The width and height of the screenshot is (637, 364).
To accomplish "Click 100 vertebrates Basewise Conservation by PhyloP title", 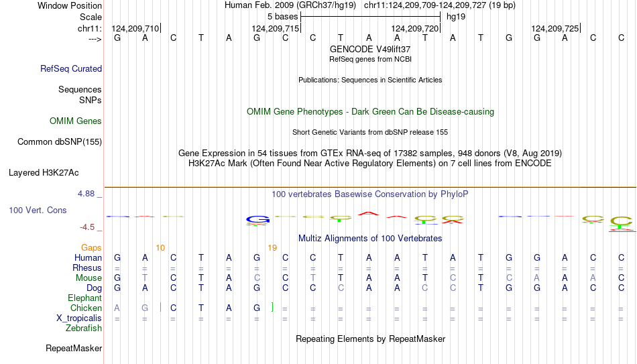I will (370, 194).
